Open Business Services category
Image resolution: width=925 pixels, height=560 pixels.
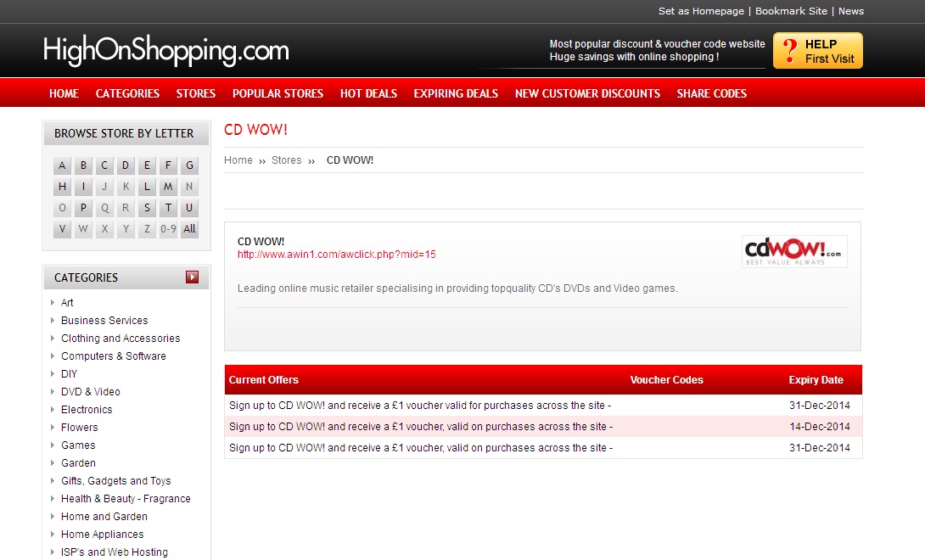click(x=104, y=321)
